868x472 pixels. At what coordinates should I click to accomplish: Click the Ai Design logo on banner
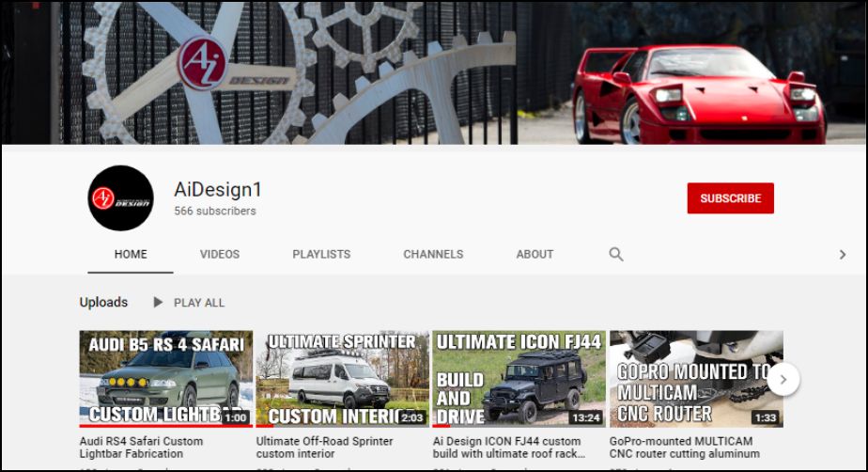click(x=204, y=64)
